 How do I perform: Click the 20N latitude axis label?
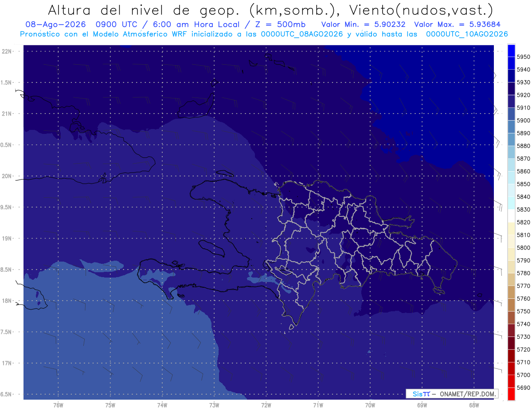click(8, 176)
